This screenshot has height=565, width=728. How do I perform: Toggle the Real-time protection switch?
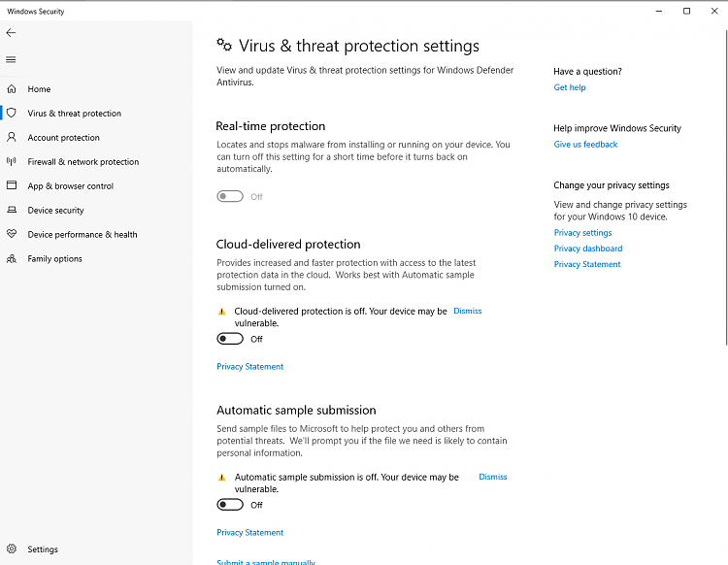point(230,196)
